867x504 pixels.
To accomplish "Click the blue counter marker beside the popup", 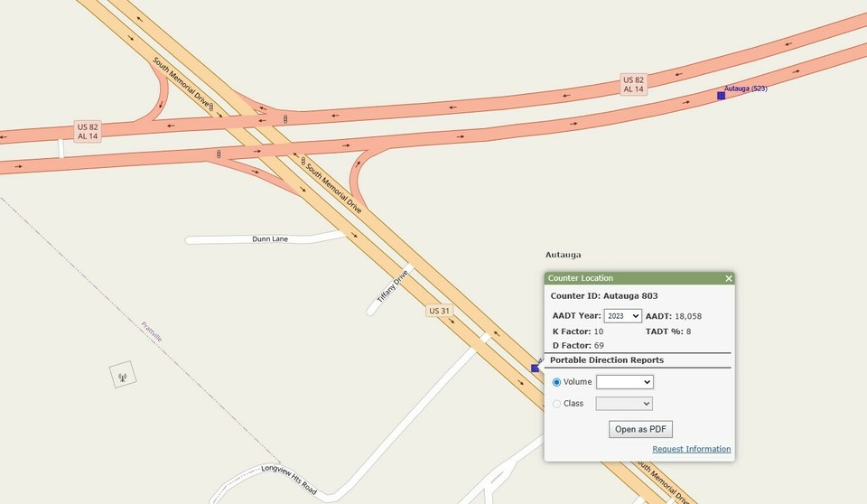I will click(535, 368).
